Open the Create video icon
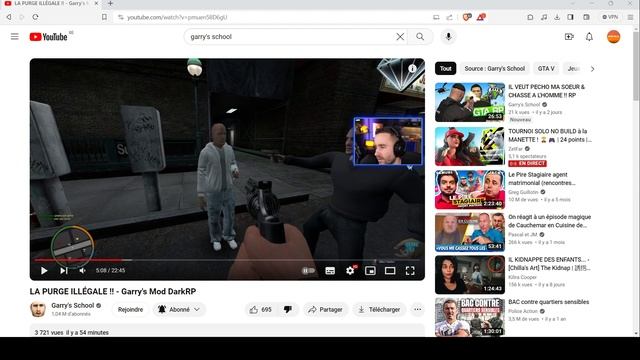Screen dimensions: 640x360 point(569,37)
